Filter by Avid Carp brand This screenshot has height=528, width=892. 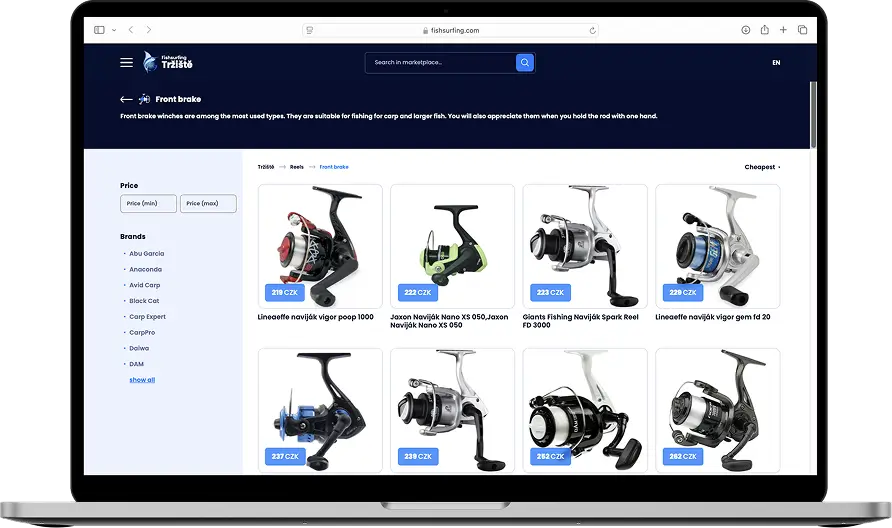tap(144, 286)
